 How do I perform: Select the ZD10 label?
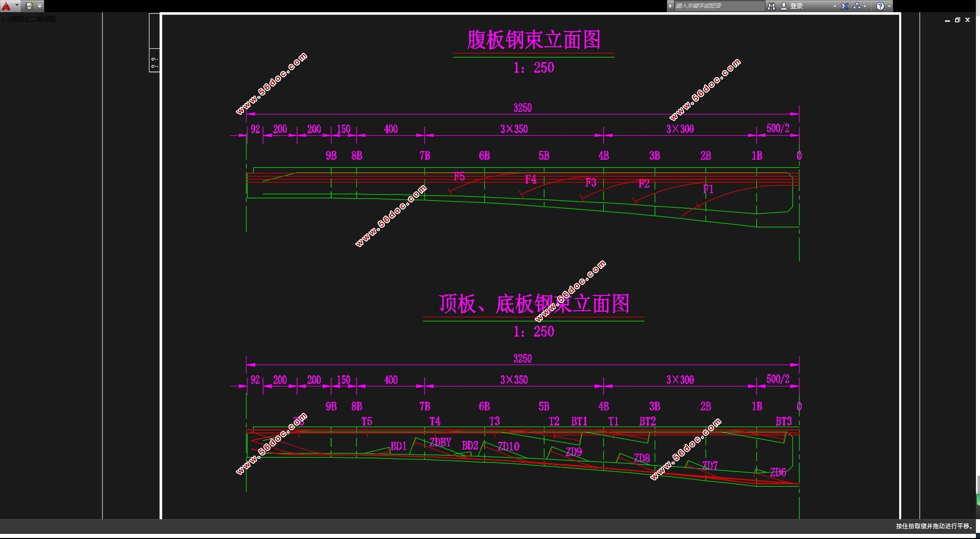click(508, 446)
